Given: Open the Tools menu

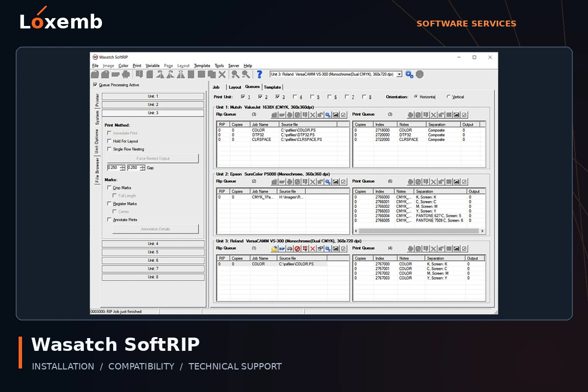Looking at the screenshot, I should 219,66.
